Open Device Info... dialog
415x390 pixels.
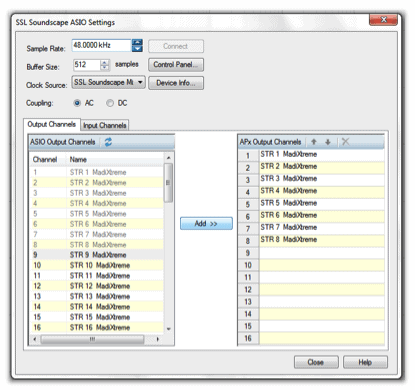(x=176, y=83)
